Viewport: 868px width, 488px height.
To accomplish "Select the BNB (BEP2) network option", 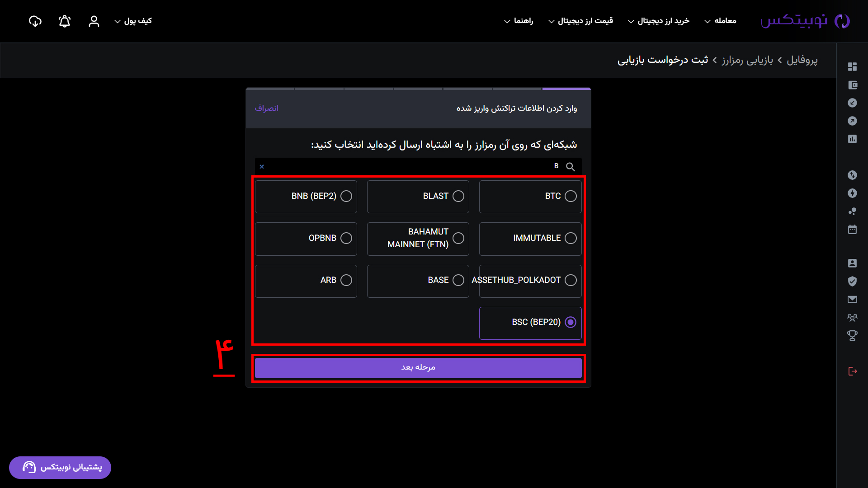I will [x=306, y=197].
